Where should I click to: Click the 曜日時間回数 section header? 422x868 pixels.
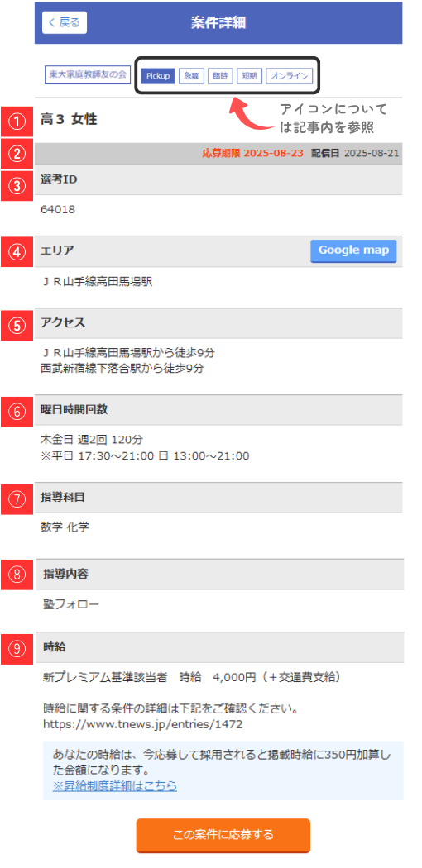pyautogui.click(x=218, y=410)
